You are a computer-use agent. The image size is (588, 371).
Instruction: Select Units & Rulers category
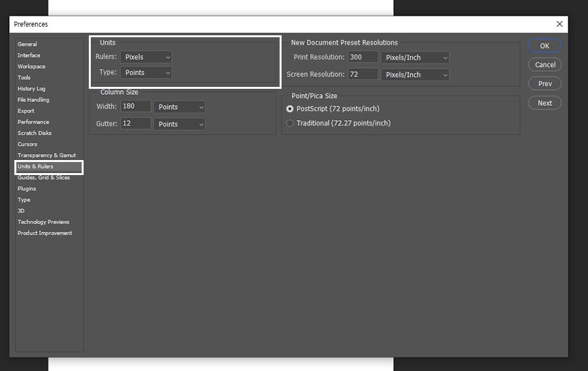(49, 167)
